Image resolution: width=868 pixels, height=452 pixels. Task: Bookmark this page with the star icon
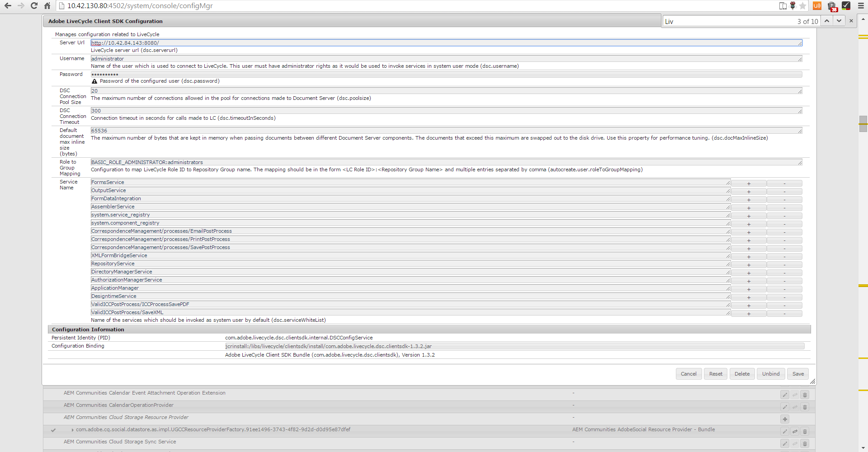802,6
